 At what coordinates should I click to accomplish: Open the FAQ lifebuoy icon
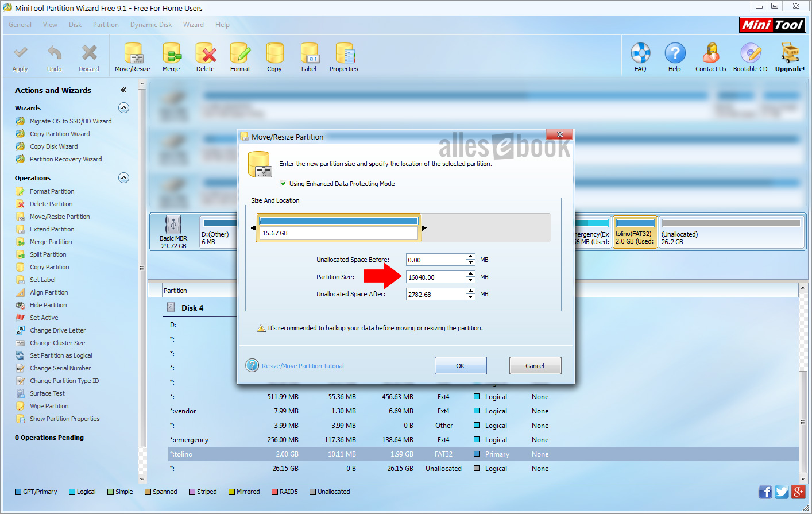[640, 57]
